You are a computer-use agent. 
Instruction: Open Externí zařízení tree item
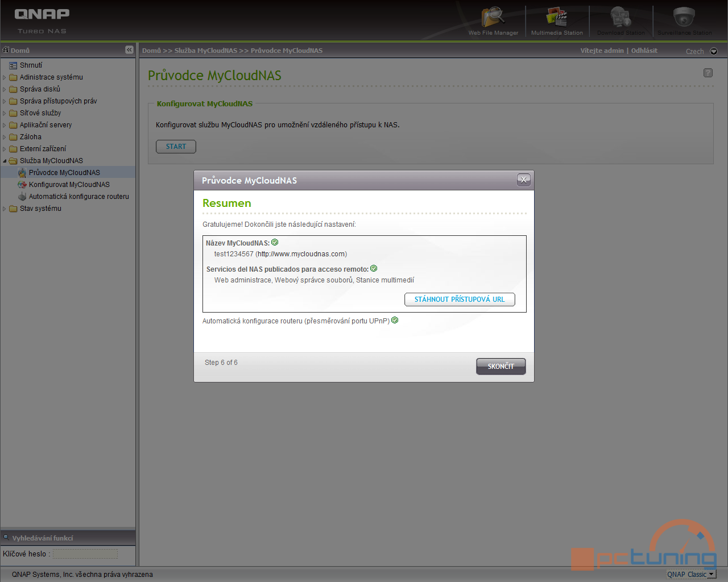point(43,149)
